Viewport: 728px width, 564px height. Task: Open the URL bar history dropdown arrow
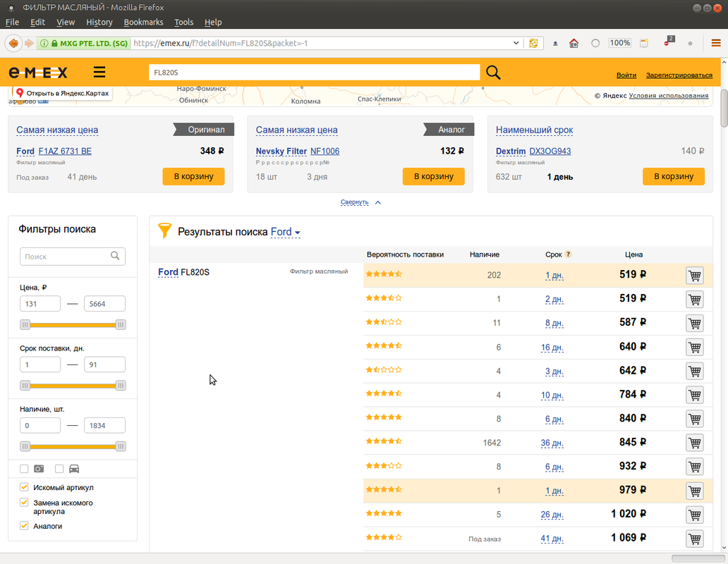(516, 43)
